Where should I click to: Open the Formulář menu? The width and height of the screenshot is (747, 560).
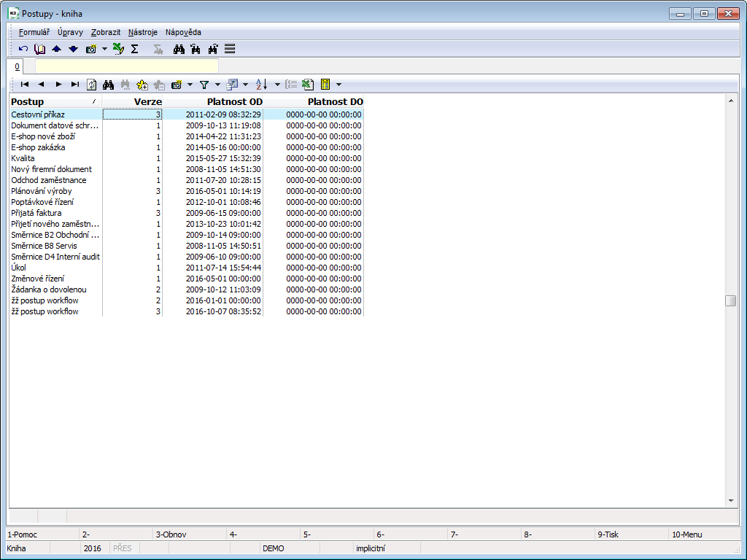pyautogui.click(x=34, y=32)
